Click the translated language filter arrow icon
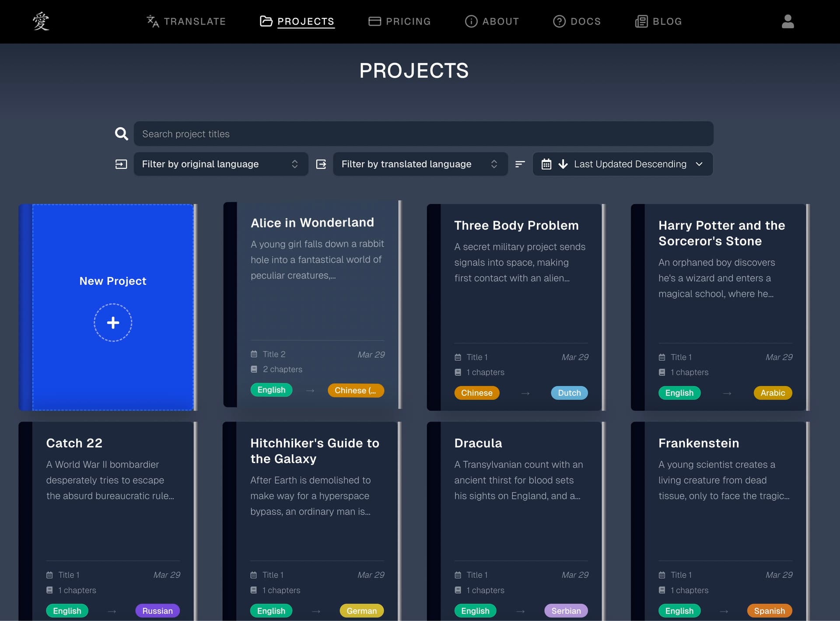This screenshot has width=840, height=621. click(321, 164)
